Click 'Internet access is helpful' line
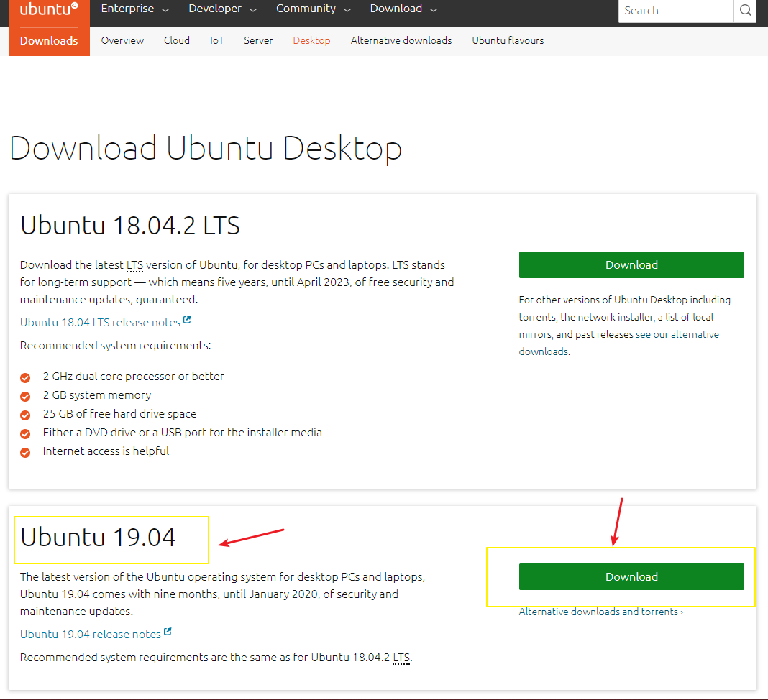The image size is (768, 700). (x=106, y=451)
